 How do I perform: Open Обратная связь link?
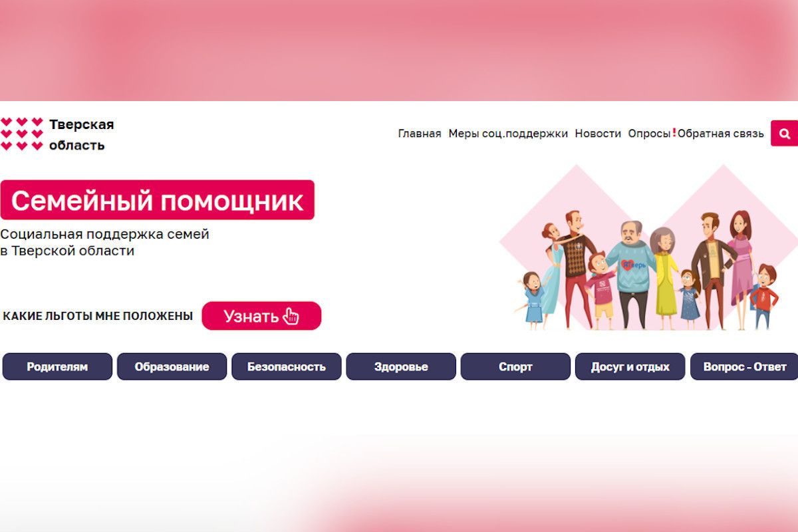coord(721,134)
